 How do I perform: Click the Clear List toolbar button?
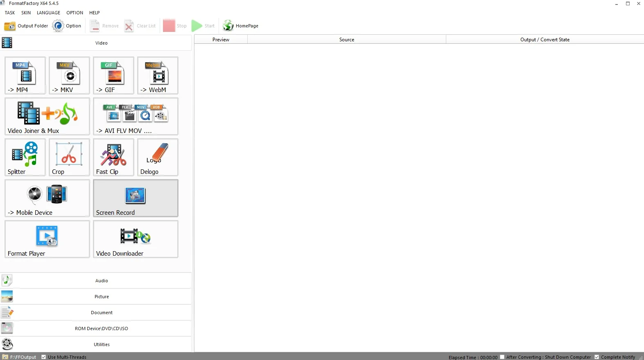pyautogui.click(x=140, y=26)
